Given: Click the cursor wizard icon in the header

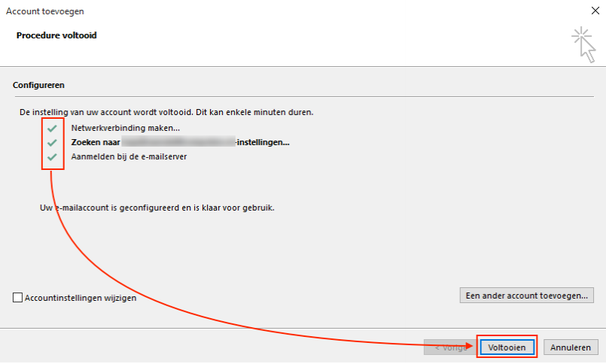Looking at the screenshot, I should point(584,44).
